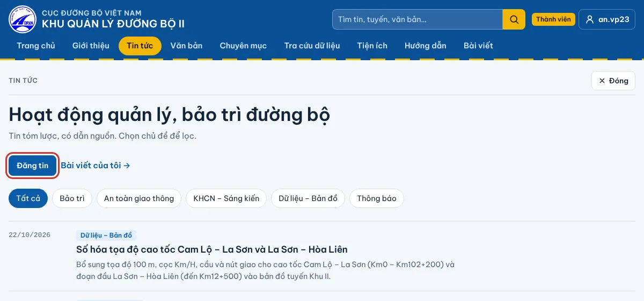The width and height of the screenshot is (644, 301).
Task: Click the DRVN road agency logo
Action: tap(22, 19)
